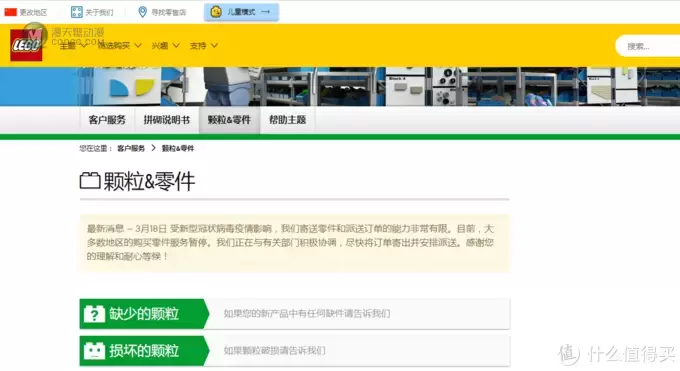
Task: Click the question mark brick icon
Action: point(95,314)
